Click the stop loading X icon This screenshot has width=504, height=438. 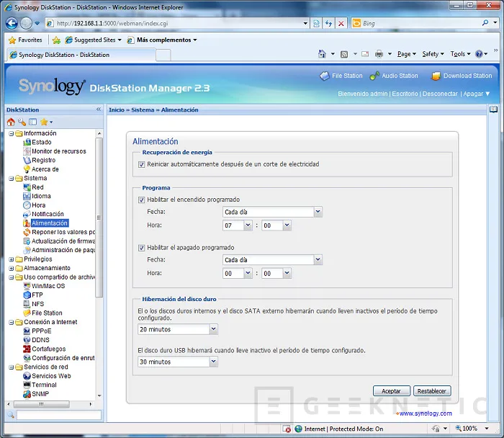(x=341, y=24)
